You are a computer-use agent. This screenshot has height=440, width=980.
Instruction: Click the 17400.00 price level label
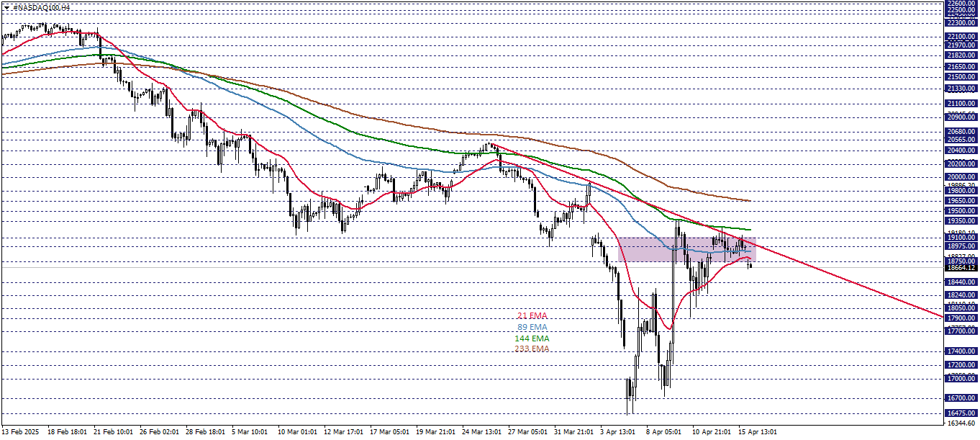(961, 351)
